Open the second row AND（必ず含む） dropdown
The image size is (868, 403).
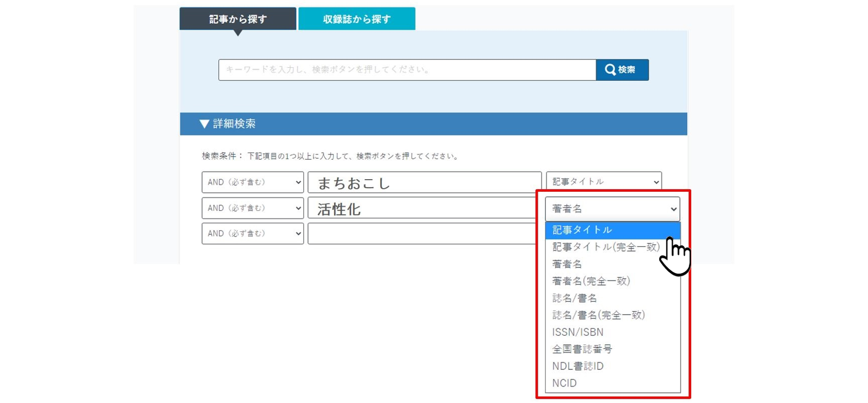[253, 208]
